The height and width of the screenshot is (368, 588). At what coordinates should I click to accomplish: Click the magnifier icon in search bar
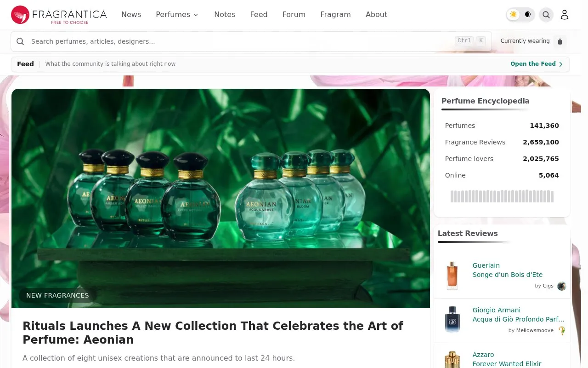point(20,41)
